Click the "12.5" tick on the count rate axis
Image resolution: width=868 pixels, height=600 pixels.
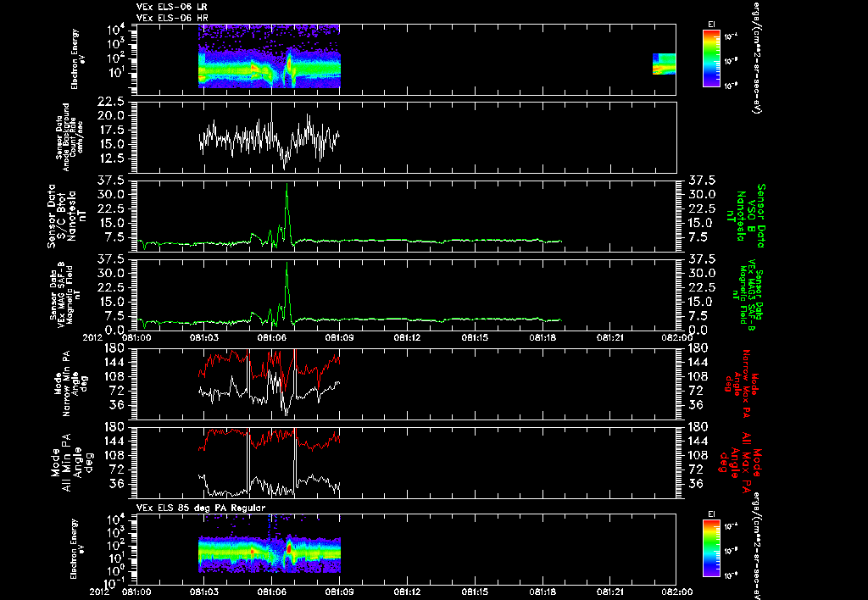[112, 158]
